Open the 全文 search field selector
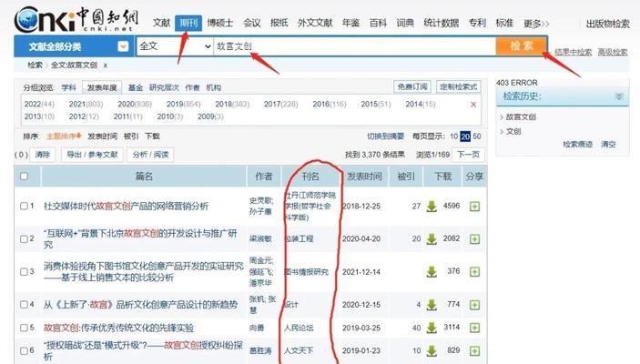Image resolution: width=640 pixels, height=364 pixels. point(174,46)
